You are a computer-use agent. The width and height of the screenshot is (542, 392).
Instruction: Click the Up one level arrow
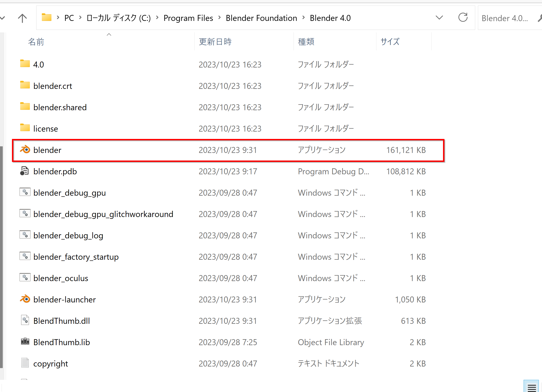pos(23,18)
